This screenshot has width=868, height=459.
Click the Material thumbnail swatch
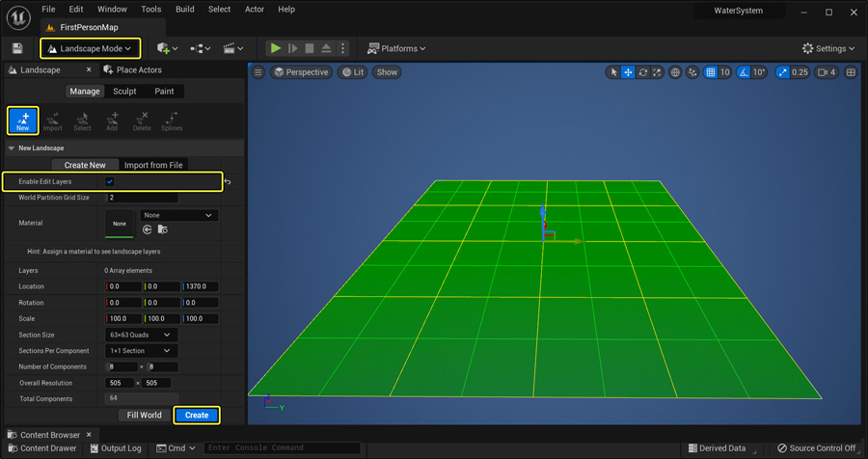120,224
